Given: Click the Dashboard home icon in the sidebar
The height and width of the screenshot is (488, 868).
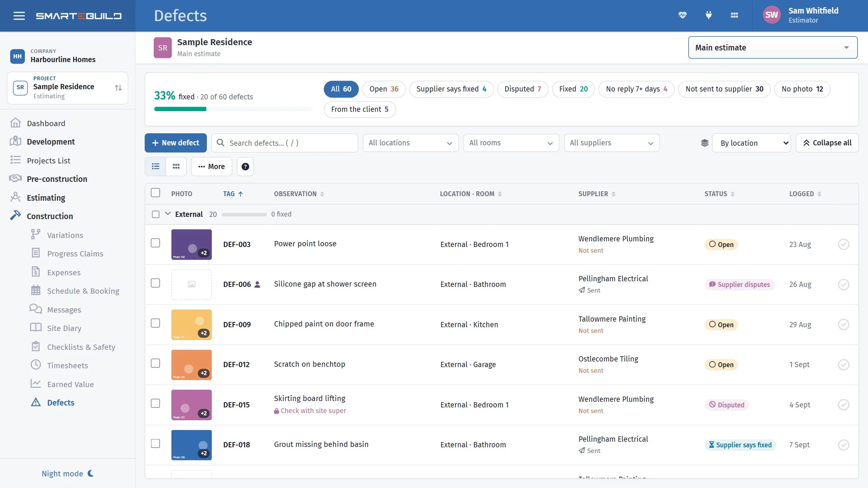Looking at the screenshot, I should tap(15, 123).
